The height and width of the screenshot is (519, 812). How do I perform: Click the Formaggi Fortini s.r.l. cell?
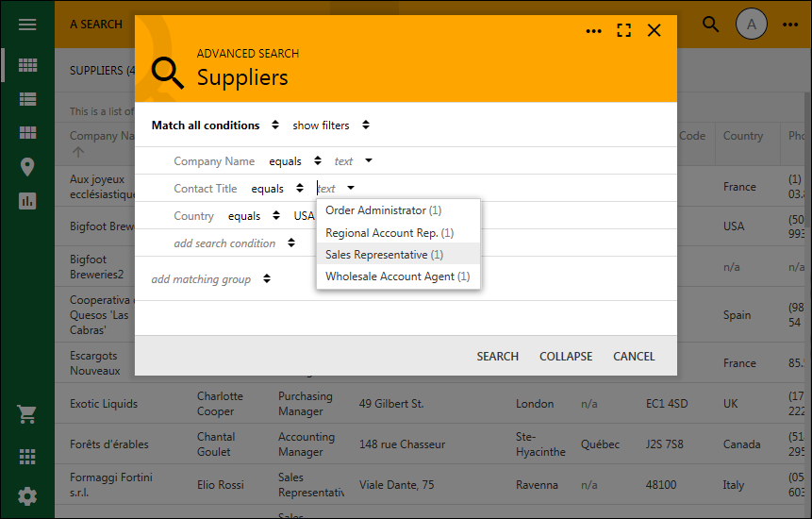(x=111, y=484)
